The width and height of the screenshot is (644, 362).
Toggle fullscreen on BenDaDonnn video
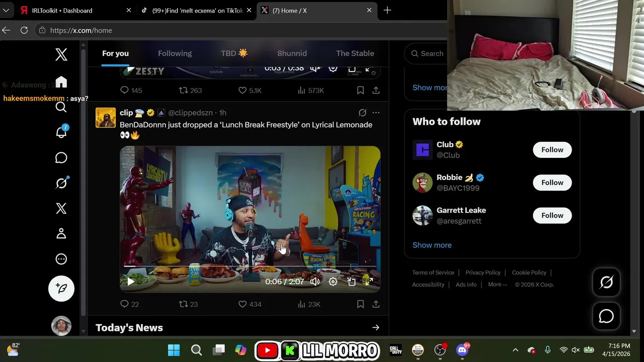point(369,282)
